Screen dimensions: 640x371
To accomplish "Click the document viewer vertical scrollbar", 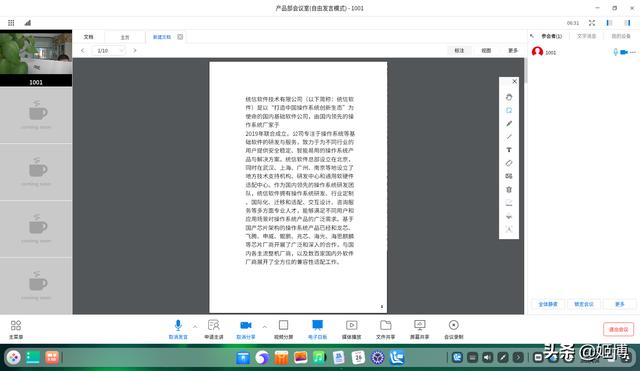I will 526,70.
